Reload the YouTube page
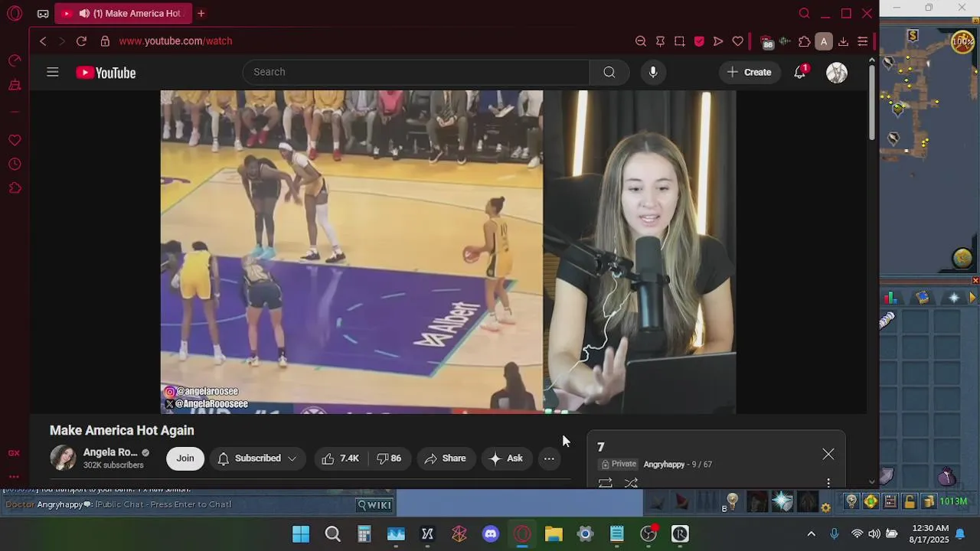The height and width of the screenshot is (551, 980). click(81, 41)
